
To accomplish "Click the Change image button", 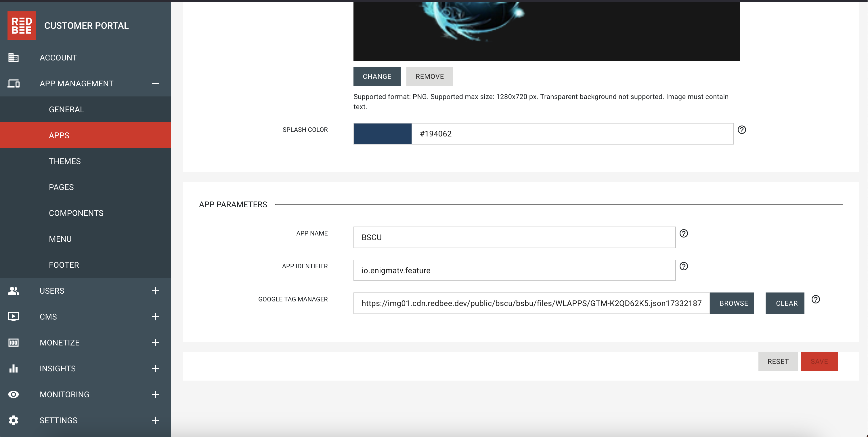I will [377, 77].
